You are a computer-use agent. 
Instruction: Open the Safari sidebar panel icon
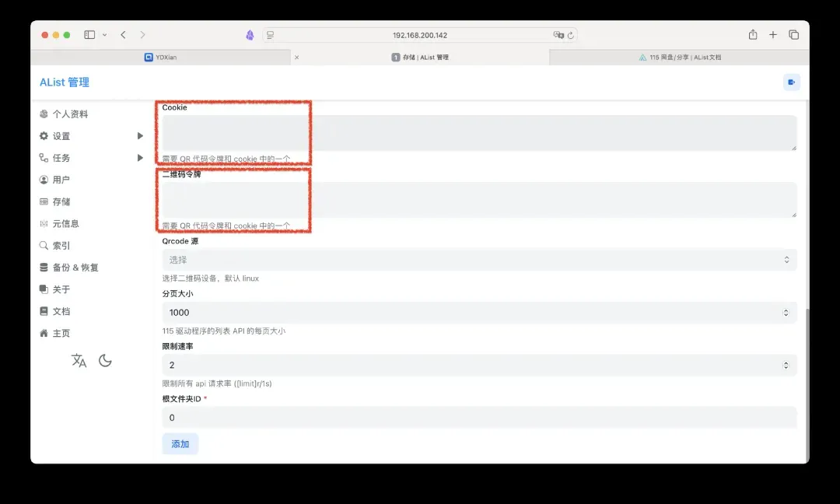pyautogui.click(x=89, y=35)
